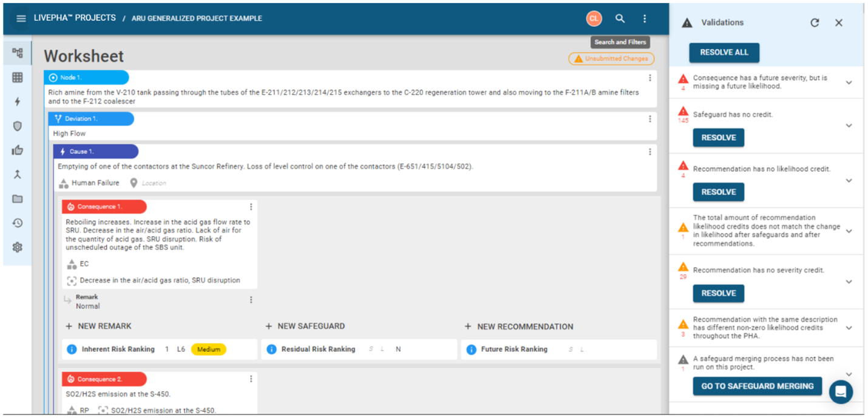Add a NEW SAFEGUARD
The height and width of the screenshot is (418, 868).
tap(305, 326)
